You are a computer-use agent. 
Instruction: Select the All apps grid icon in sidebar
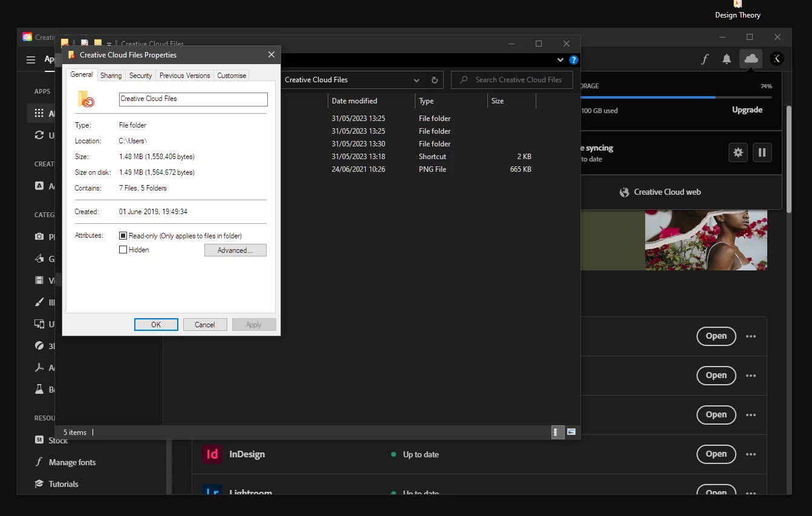point(39,113)
